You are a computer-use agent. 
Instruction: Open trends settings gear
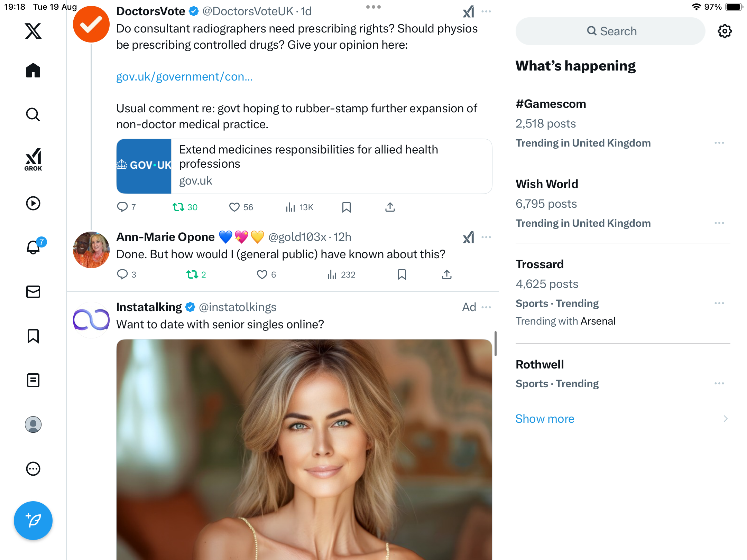[725, 31]
